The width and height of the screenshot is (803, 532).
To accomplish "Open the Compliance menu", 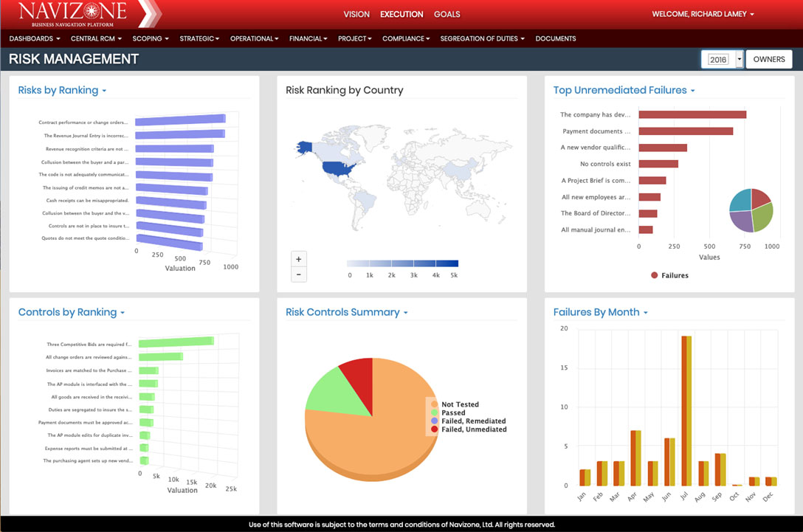I will click(x=406, y=38).
